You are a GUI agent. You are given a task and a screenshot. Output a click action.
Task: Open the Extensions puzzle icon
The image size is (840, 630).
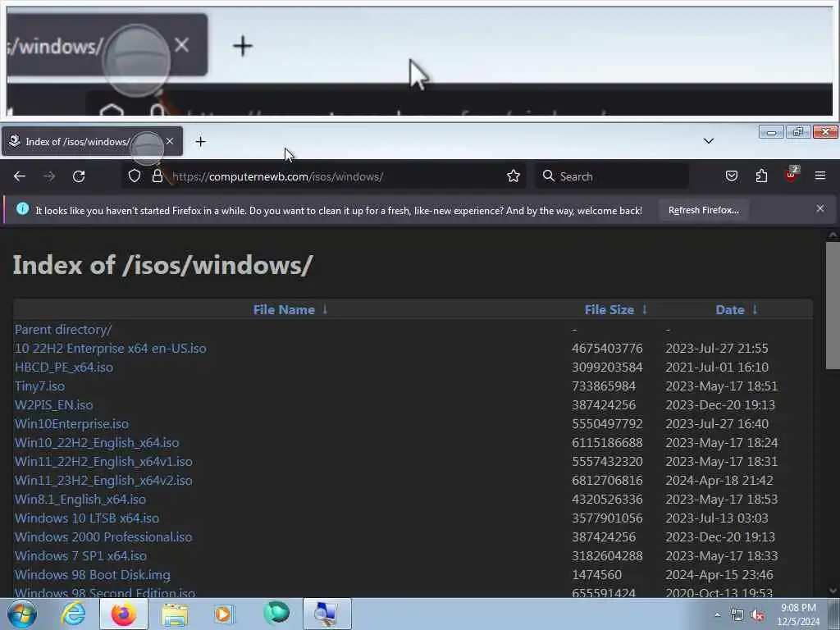tap(761, 176)
